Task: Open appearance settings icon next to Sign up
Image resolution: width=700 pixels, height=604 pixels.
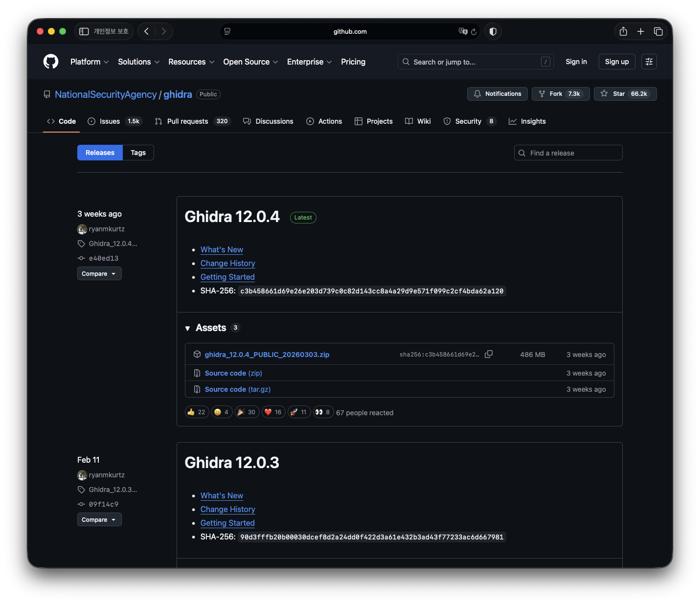Action: tap(649, 62)
